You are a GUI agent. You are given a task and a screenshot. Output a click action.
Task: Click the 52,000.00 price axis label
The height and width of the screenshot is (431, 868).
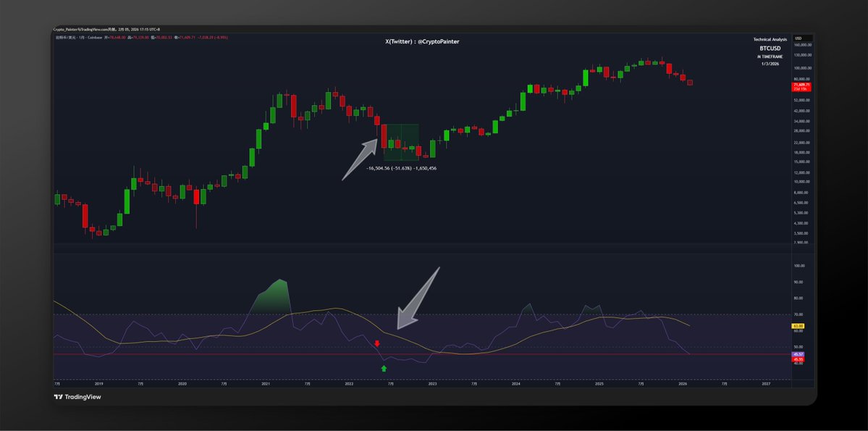[x=803, y=100]
